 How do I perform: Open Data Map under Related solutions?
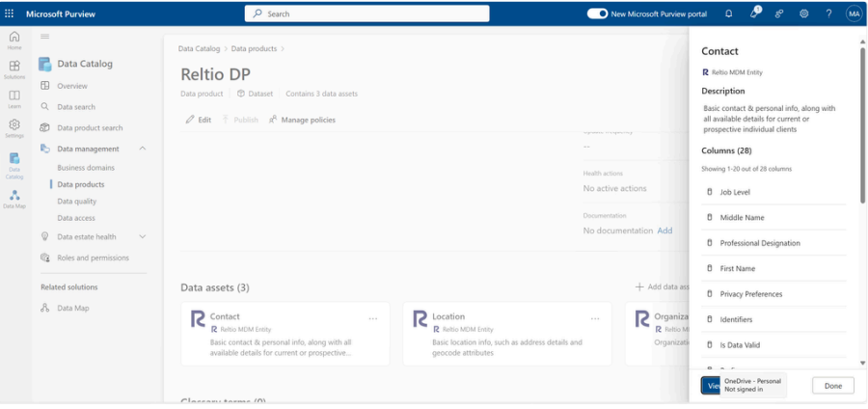point(72,309)
